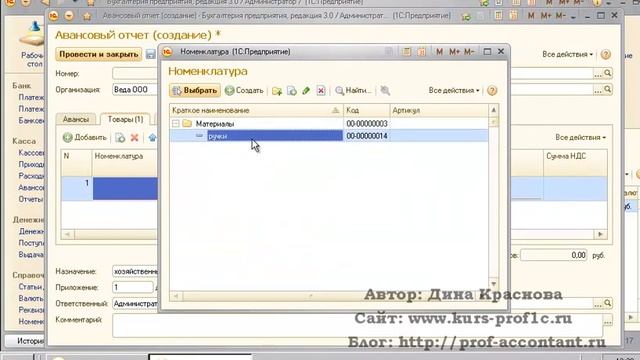Click the Номенклатура list scroll up arrow
640x360 pixels.
pyautogui.click(x=493, y=110)
